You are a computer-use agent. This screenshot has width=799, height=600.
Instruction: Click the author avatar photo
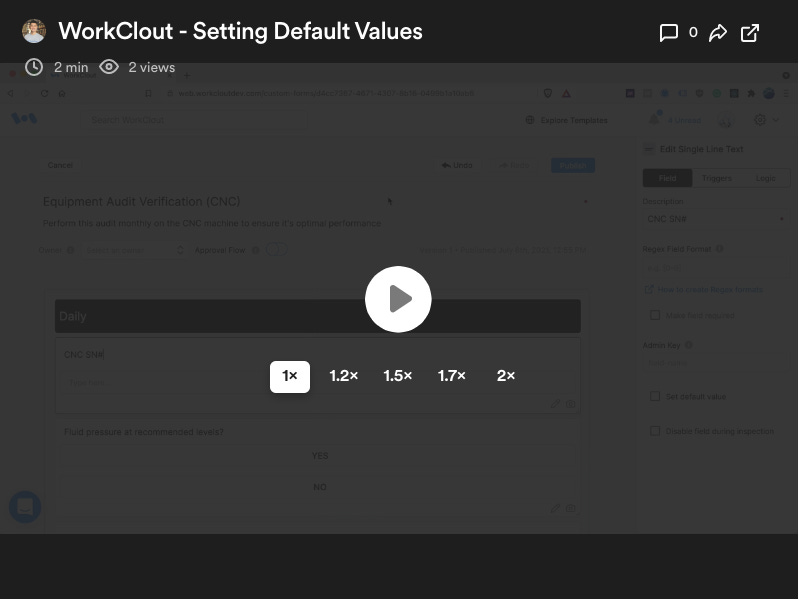click(x=34, y=31)
